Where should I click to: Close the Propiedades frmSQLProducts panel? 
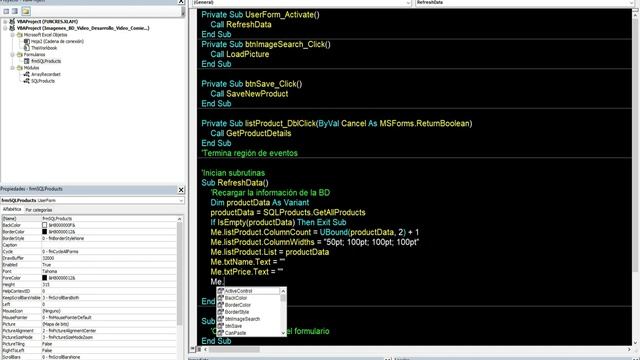point(181,190)
